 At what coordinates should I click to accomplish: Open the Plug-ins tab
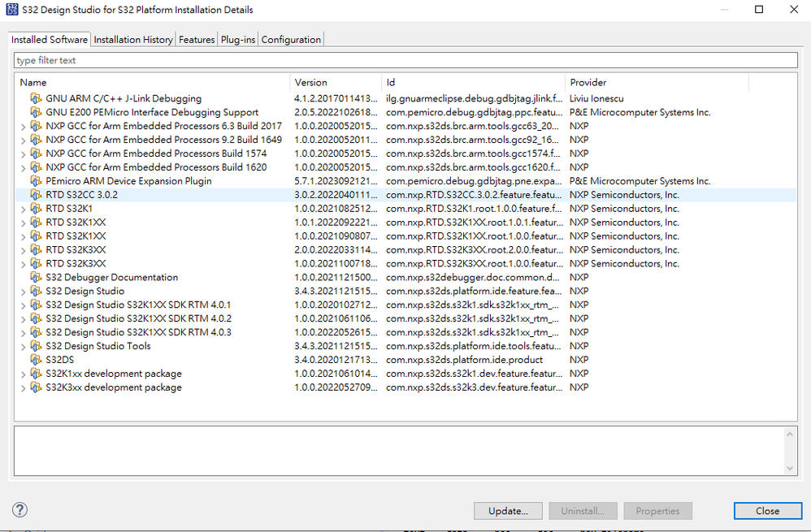(x=238, y=40)
